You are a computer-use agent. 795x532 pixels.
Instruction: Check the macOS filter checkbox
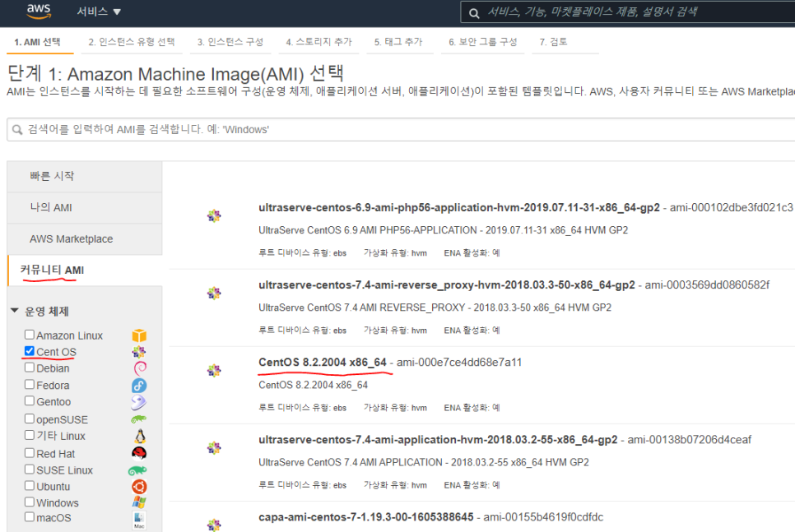click(30, 517)
